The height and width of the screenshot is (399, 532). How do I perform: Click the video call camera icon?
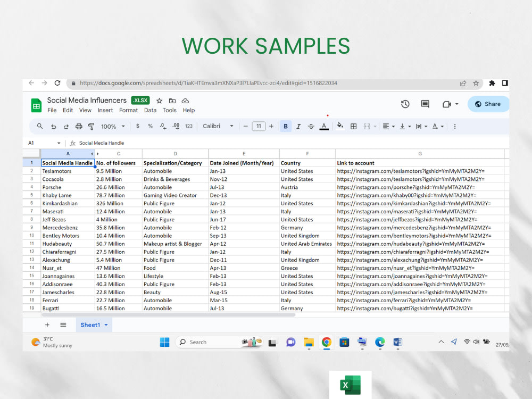point(446,104)
